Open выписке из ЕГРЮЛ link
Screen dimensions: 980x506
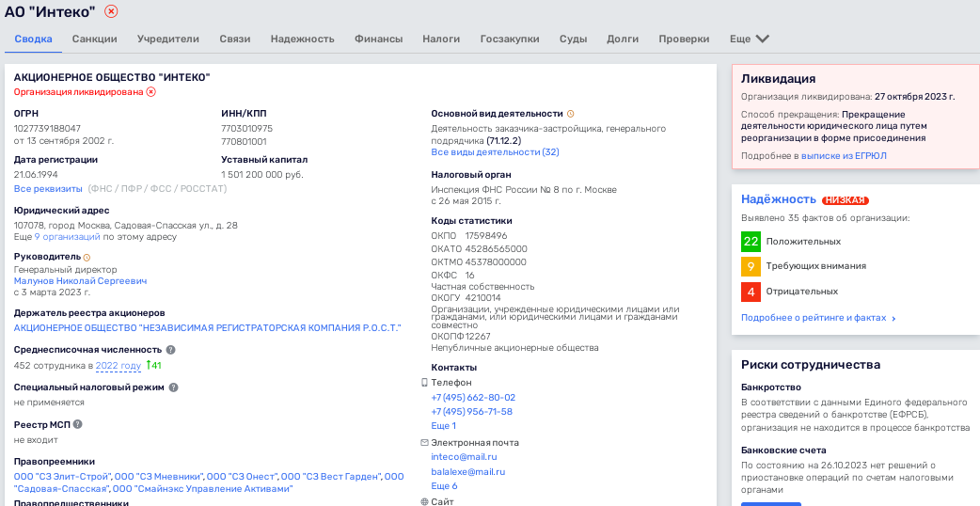coord(844,155)
